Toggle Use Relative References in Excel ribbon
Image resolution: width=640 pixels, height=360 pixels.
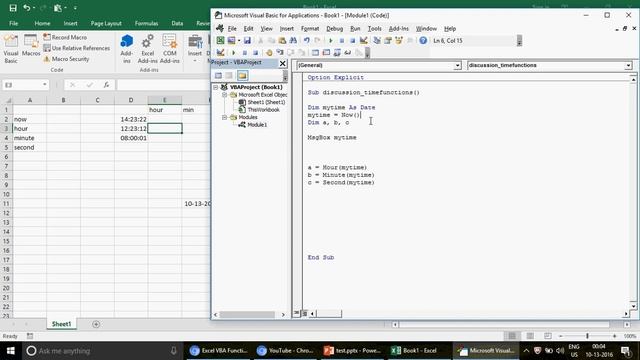[77, 48]
